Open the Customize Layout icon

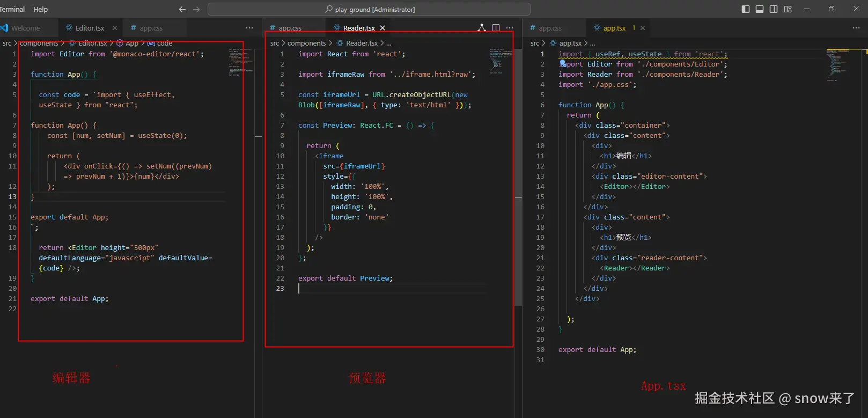[x=788, y=9]
